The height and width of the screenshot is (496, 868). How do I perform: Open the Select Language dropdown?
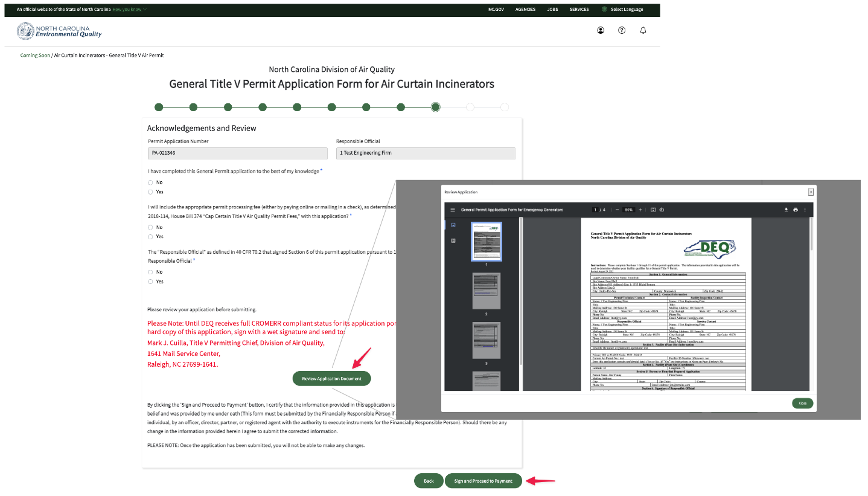tap(622, 9)
